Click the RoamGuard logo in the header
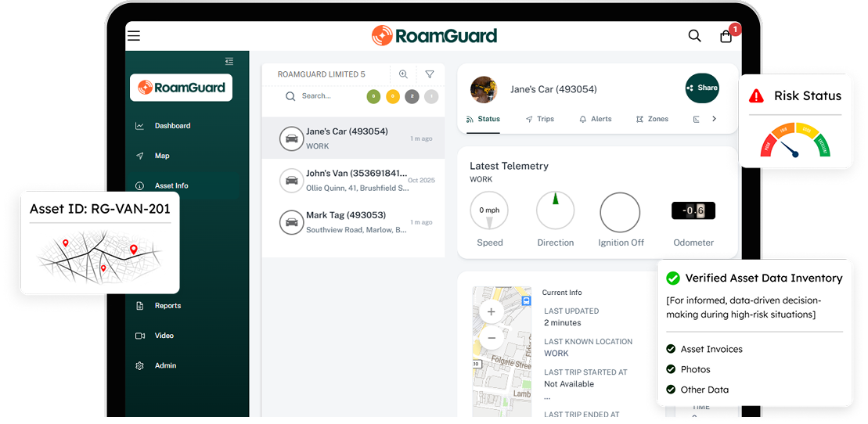The width and height of the screenshot is (868, 424). click(x=434, y=35)
